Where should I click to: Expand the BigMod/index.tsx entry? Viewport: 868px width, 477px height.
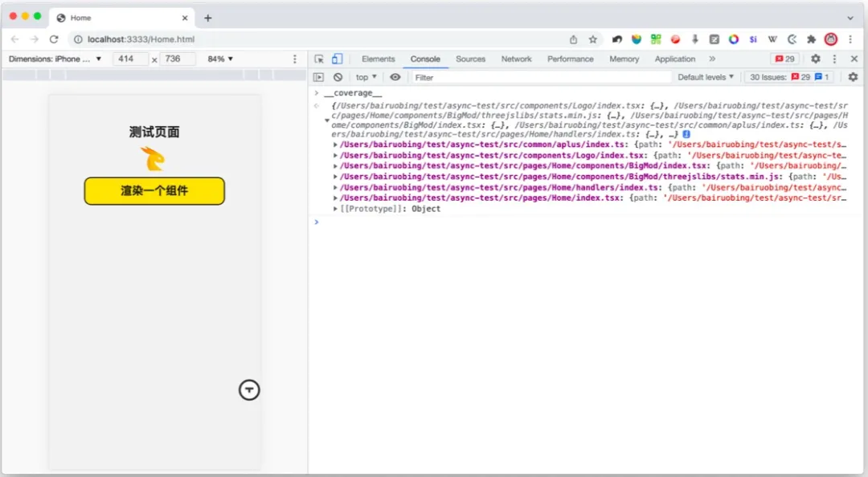335,166
